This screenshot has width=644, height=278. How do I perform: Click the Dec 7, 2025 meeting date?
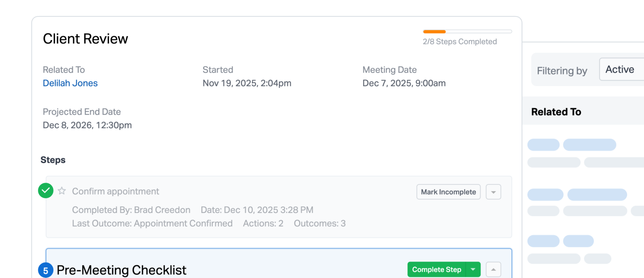(404, 83)
